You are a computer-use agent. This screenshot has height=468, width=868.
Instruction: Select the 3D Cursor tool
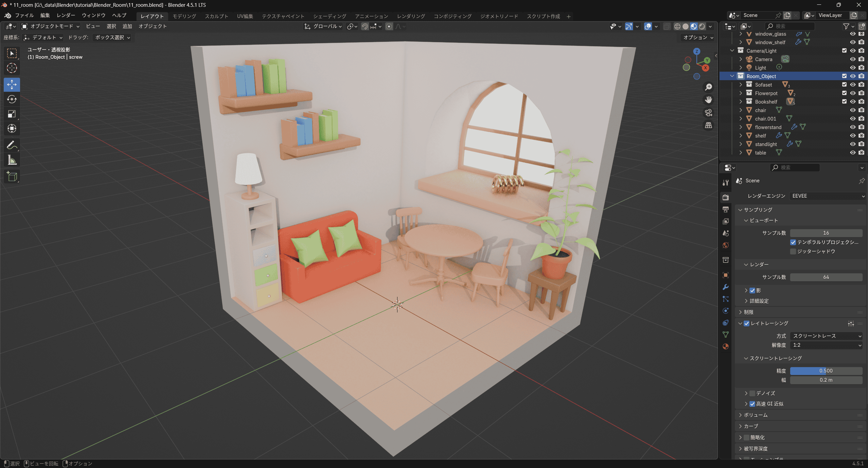[x=12, y=68]
